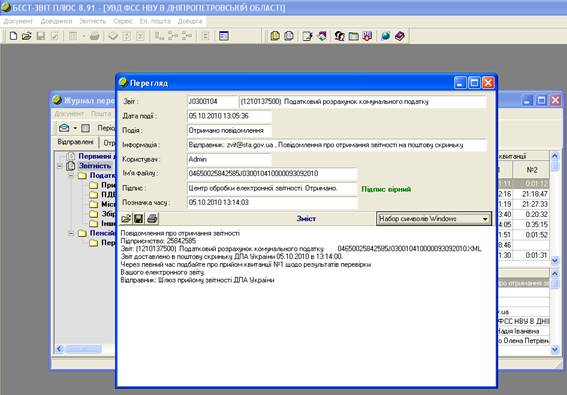
Task: Click the import/export arrows icon in right toolbar
Action: [x=322, y=36]
